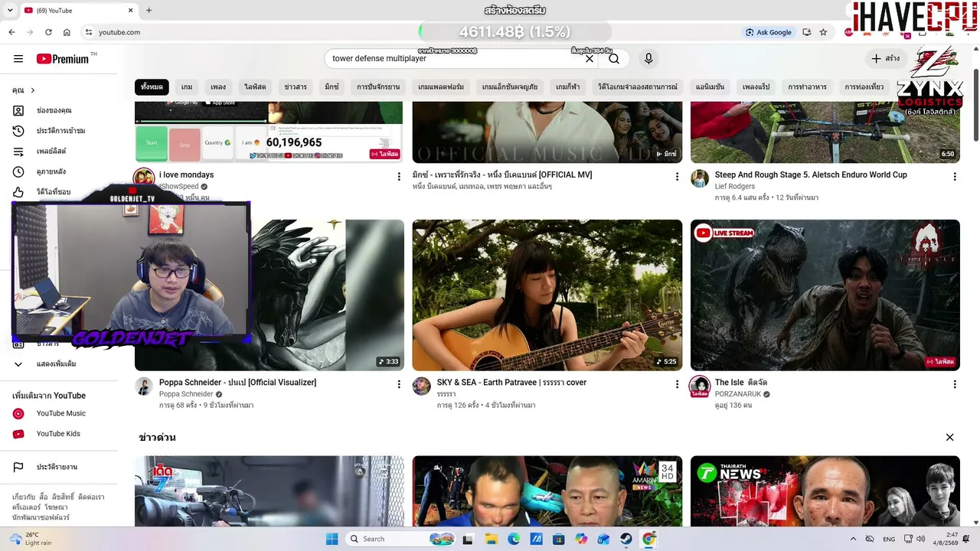Start voice search with the microphone icon
The height and width of the screenshot is (551, 980).
click(x=648, y=59)
